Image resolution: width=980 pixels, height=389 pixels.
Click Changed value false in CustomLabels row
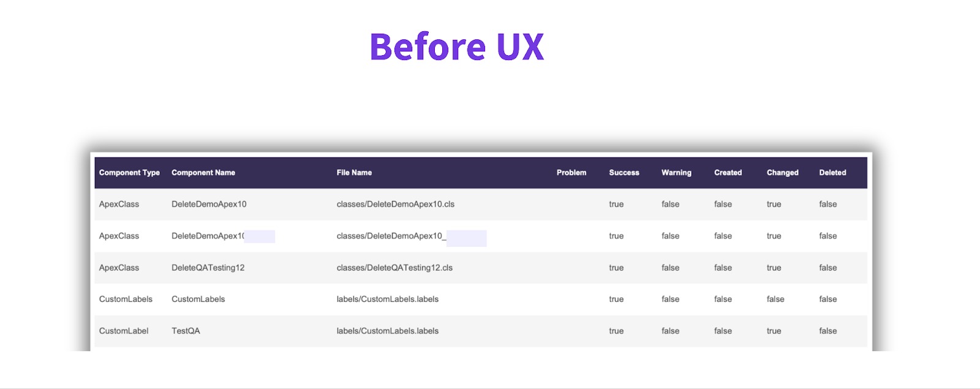pyautogui.click(x=775, y=300)
